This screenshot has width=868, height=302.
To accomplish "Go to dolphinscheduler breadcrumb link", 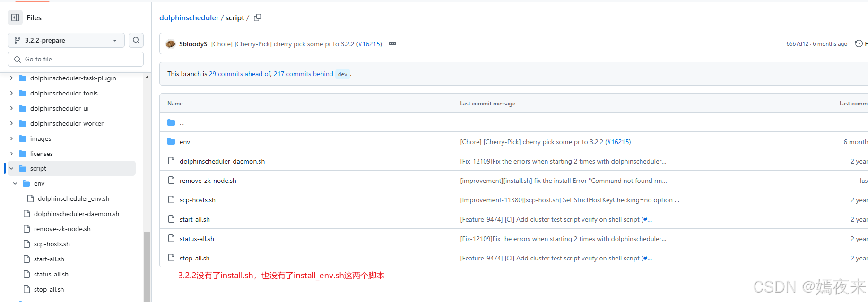I will 189,17.
